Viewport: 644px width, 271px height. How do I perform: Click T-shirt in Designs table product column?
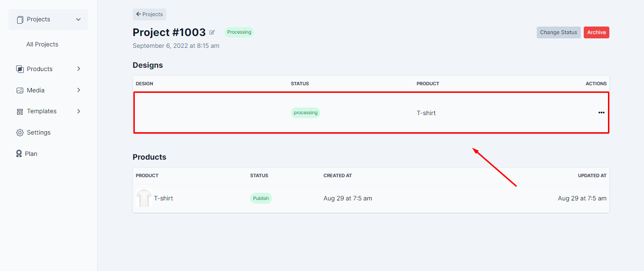click(426, 113)
